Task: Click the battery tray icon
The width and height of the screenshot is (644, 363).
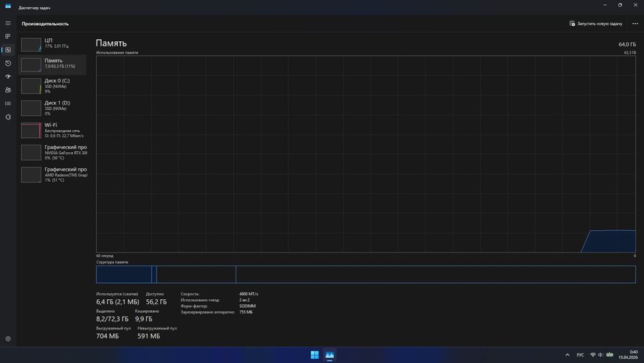Action: pyautogui.click(x=609, y=355)
